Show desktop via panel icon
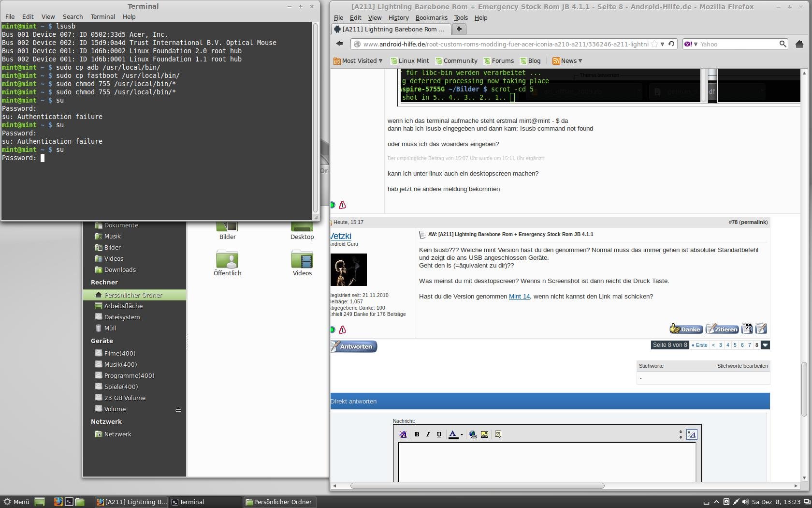Viewport: 812px width, 508px height. pyautogui.click(x=39, y=502)
